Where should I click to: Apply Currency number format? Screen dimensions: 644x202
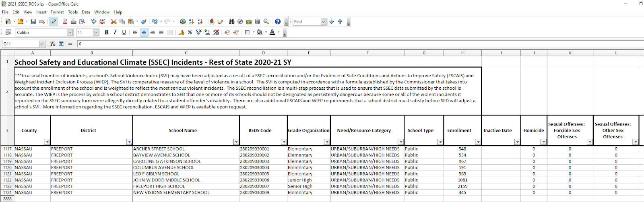pos(181,32)
